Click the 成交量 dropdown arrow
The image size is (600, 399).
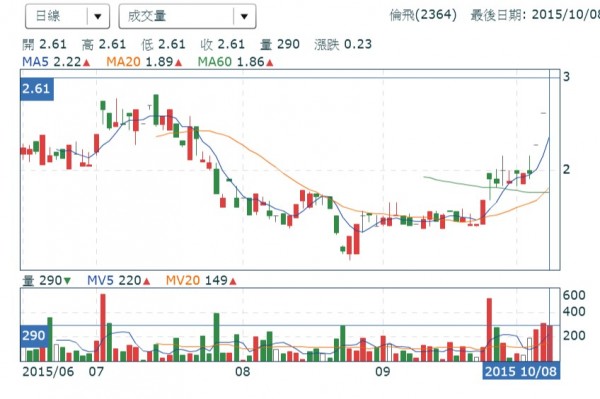[244, 16]
